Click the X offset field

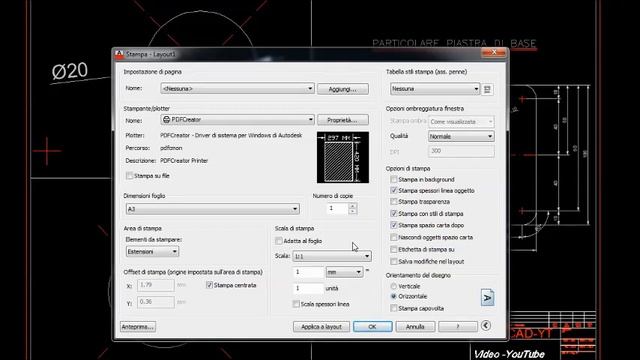pyautogui.click(x=156, y=285)
